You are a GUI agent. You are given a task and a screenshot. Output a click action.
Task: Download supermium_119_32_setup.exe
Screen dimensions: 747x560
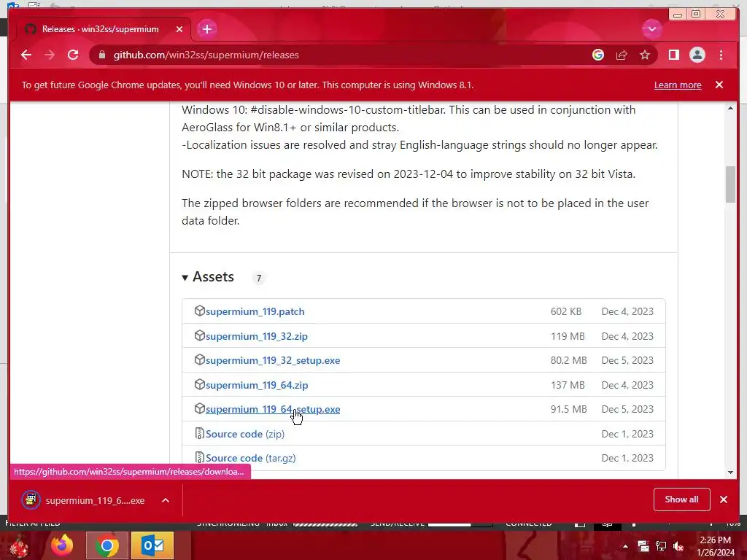[x=273, y=360]
